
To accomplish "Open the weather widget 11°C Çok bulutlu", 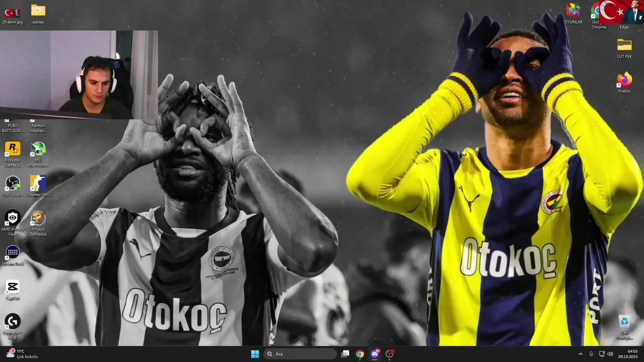I will click(22, 354).
